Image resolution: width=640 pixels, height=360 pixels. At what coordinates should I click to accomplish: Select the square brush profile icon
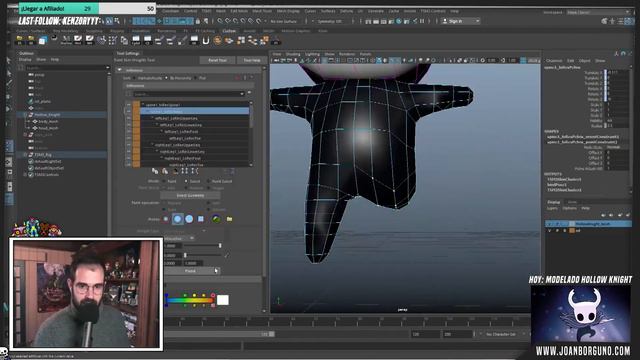[x=201, y=219]
